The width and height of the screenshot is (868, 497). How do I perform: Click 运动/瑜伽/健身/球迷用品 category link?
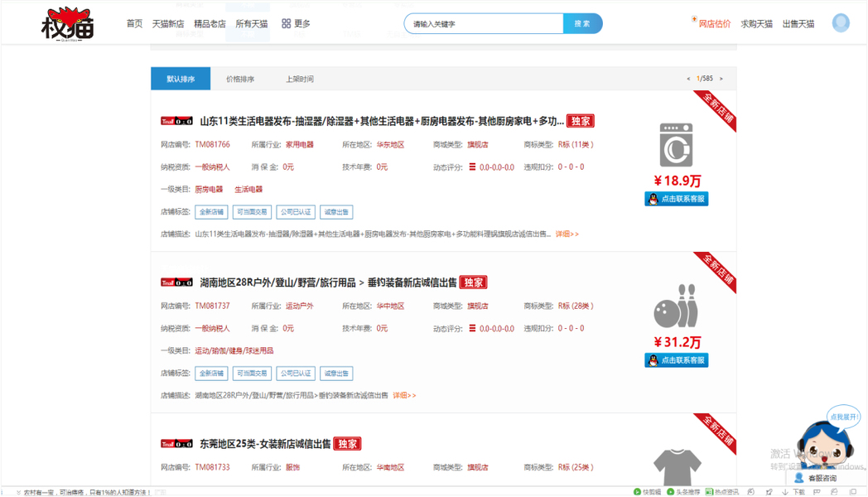[x=234, y=351]
